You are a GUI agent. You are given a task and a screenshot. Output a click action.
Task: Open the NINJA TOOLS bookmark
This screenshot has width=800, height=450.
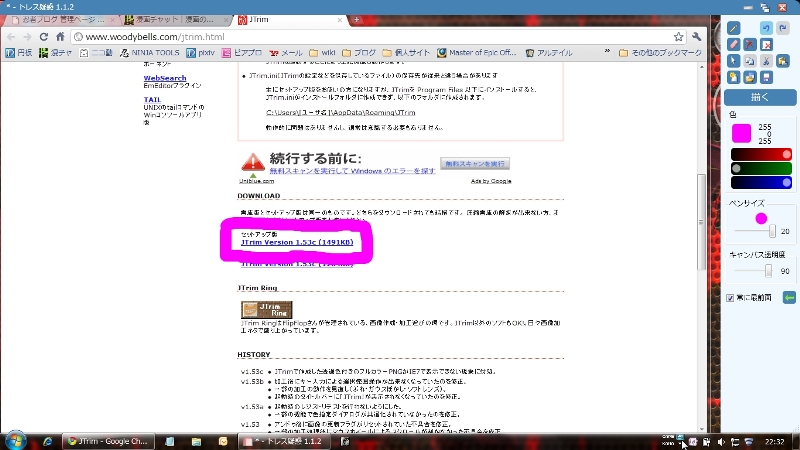(150, 53)
